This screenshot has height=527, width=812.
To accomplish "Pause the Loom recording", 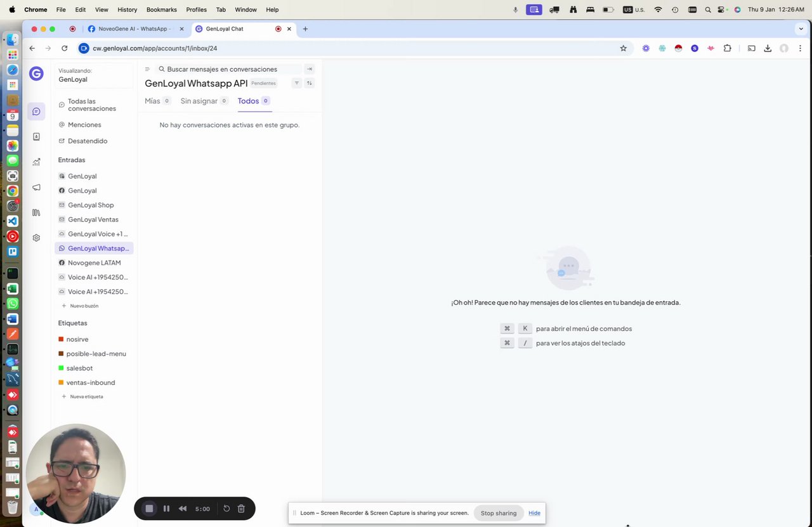I will (x=166, y=509).
